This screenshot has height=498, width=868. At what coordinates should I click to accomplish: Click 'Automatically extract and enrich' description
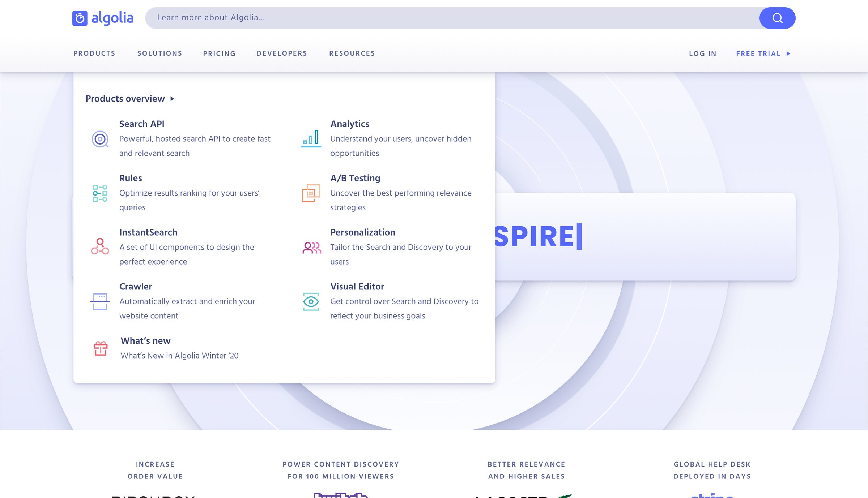[187, 309]
